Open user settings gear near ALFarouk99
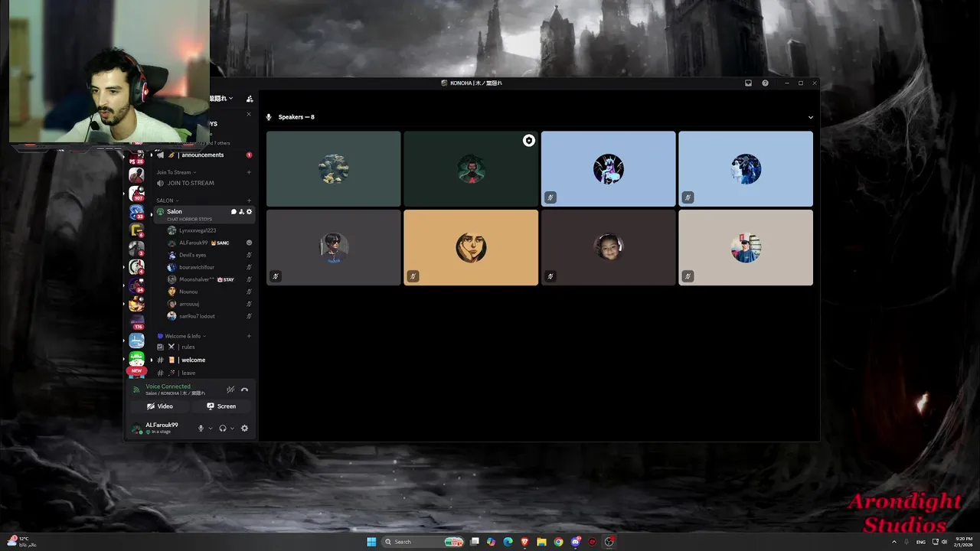 point(244,428)
